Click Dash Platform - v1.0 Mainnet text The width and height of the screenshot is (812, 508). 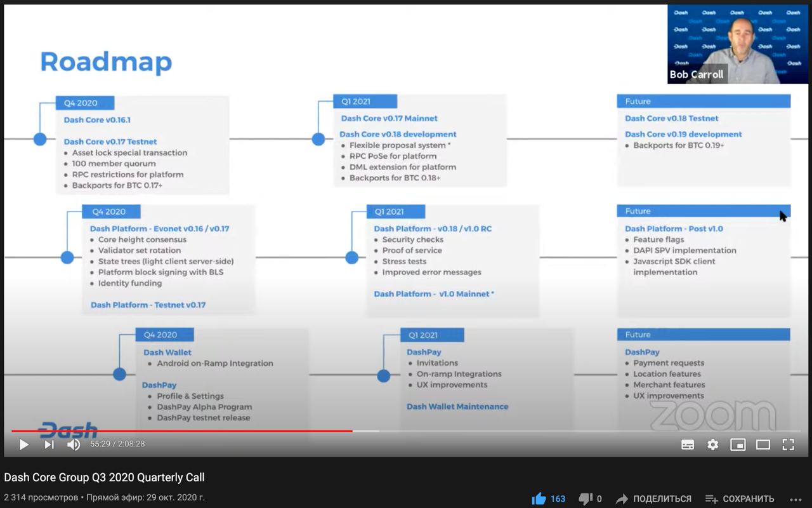434,294
